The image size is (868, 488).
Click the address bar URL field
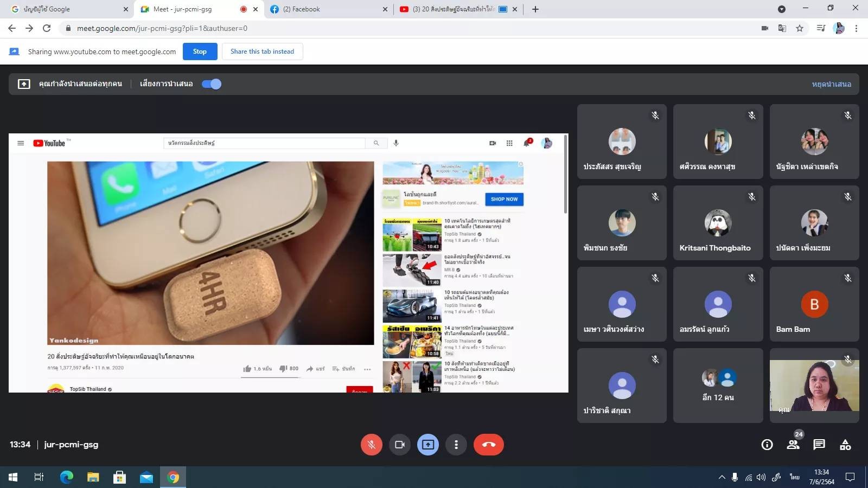[380, 28]
